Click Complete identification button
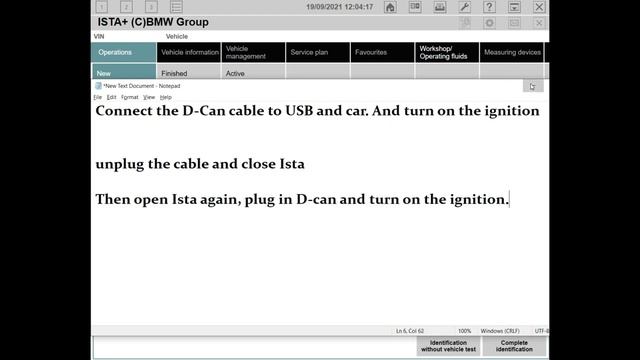The image size is (640, 360). 514,346
